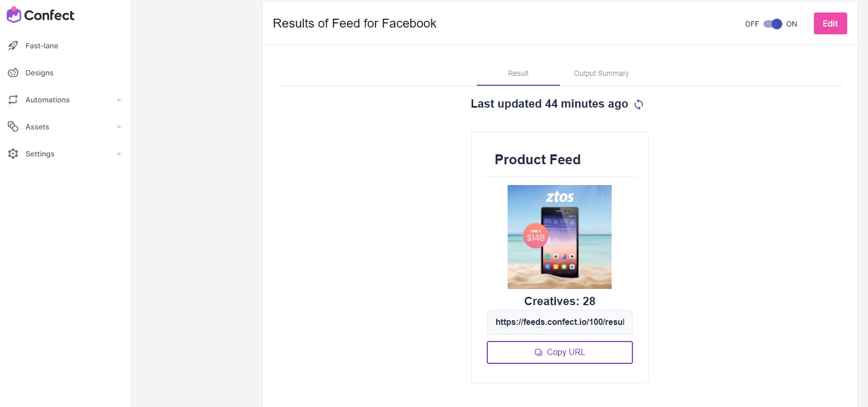Click the ON label by the switch
This screenshot has width=868, height=407.
pyautogui.click(x=792, y=24)
